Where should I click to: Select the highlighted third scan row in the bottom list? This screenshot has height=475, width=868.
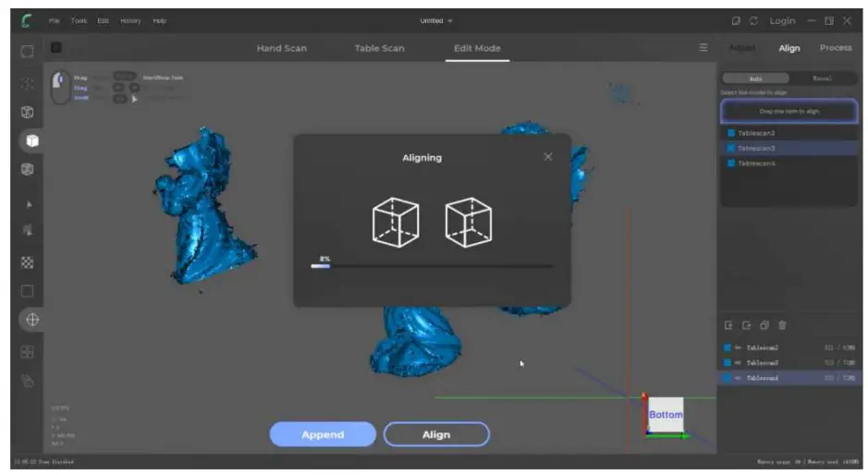click(789, 378)
